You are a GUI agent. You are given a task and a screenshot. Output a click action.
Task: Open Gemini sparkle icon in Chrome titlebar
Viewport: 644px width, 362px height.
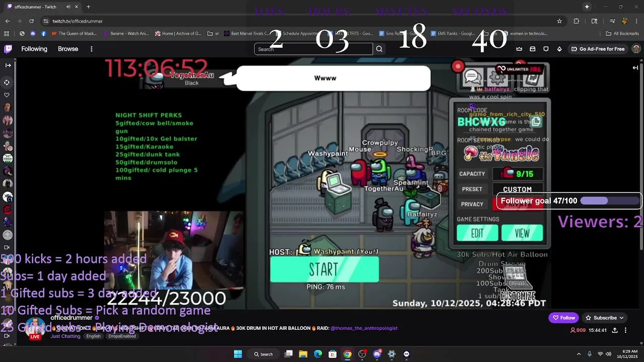pos(587,7)
